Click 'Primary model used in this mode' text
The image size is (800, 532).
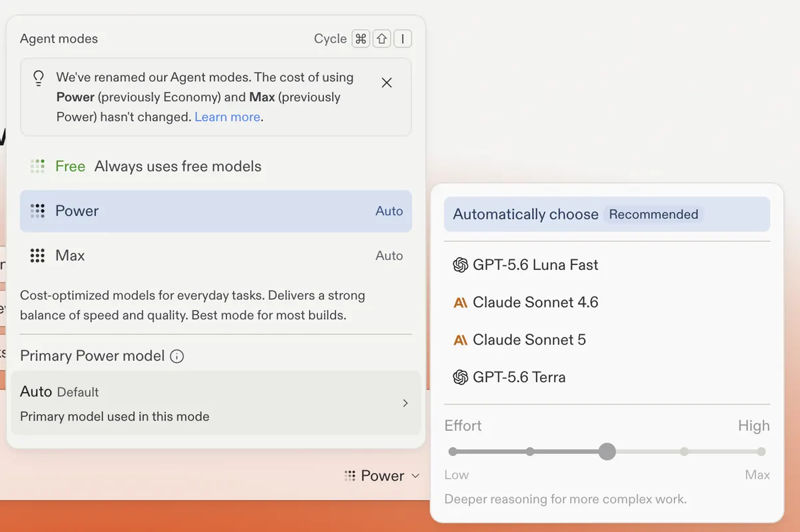pyautogui.click(x=115, y=417)
